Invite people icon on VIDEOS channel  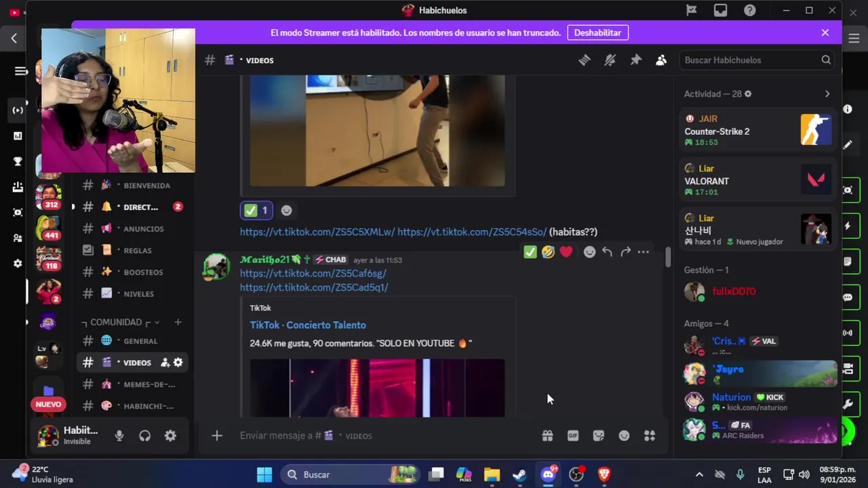(165, 363)
